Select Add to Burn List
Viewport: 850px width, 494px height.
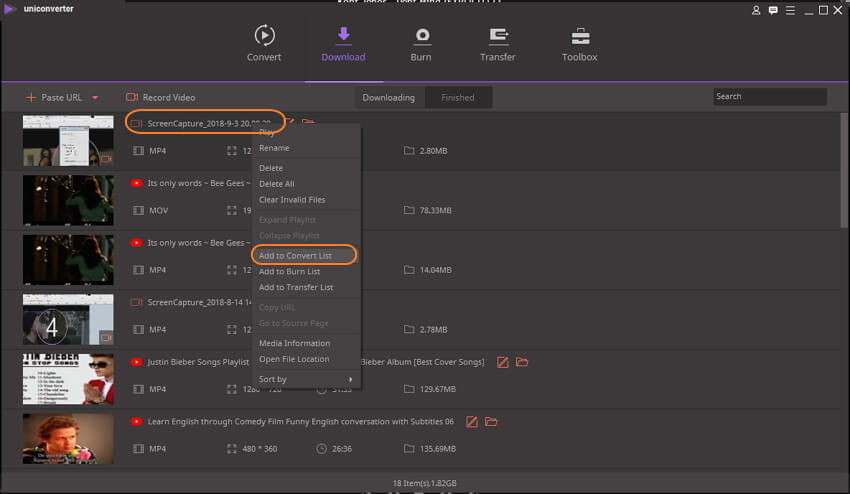(x=289, y=271)
